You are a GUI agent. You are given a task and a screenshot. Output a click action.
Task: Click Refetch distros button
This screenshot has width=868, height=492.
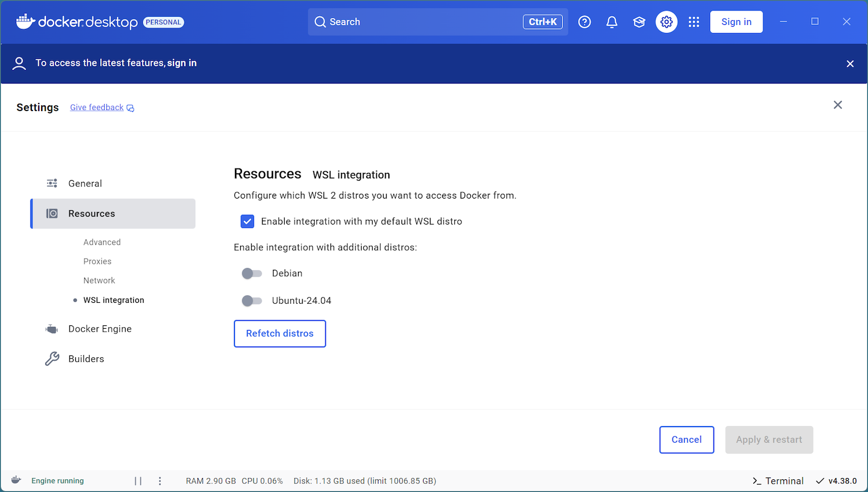(x=279, y=333)
